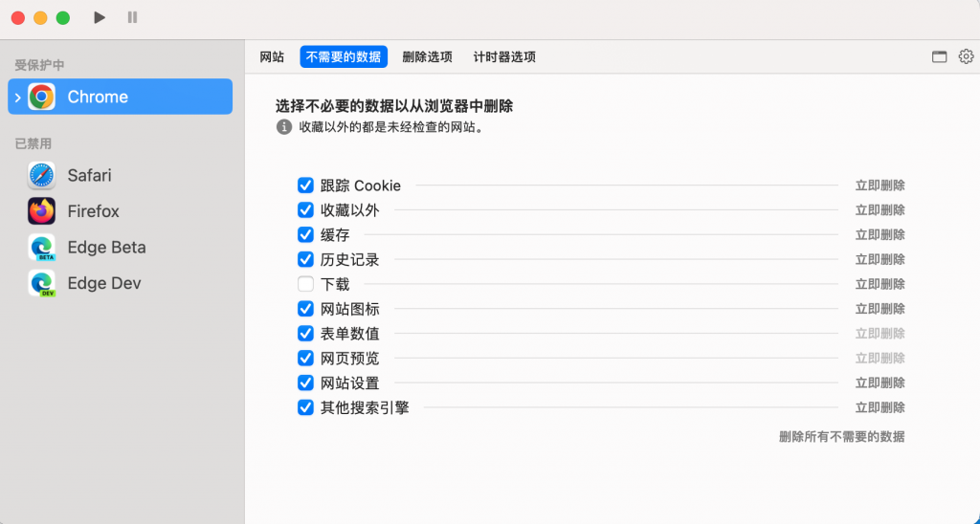Uncheck the 网站图标 checkbox
Viewport: 980px width, 524px height.
tap(305, 309)
